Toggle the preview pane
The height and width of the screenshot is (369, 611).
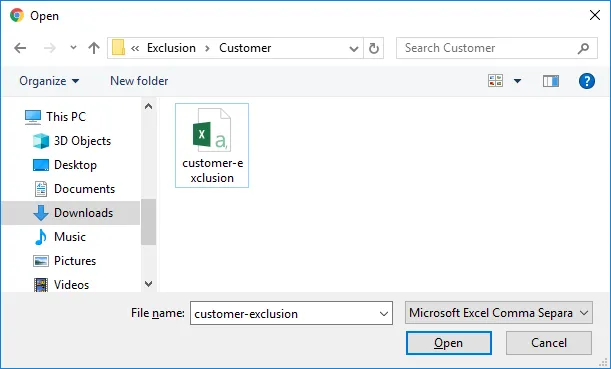[551, 81]
